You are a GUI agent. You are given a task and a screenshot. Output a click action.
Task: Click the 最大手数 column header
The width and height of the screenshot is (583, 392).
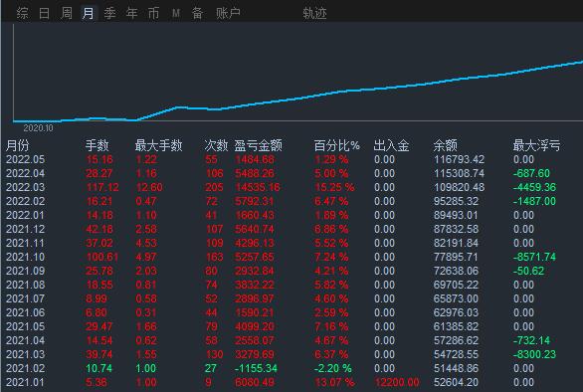tap(158, 145)
